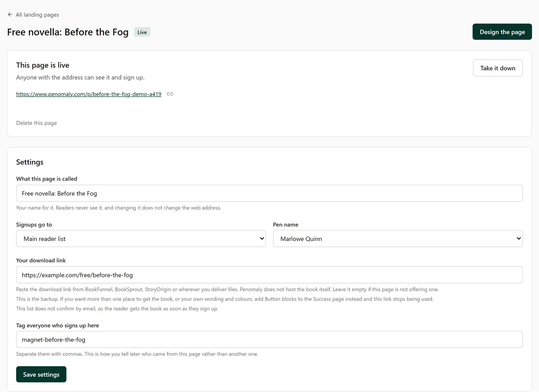Viewport: 539px width, 392px height.
Task: Save settings button
Action: pos(41,374)
